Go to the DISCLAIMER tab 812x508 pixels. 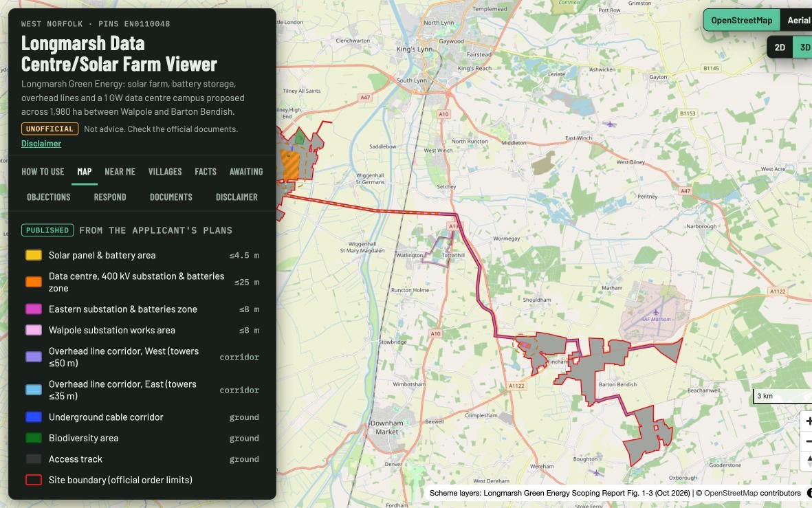237,197
